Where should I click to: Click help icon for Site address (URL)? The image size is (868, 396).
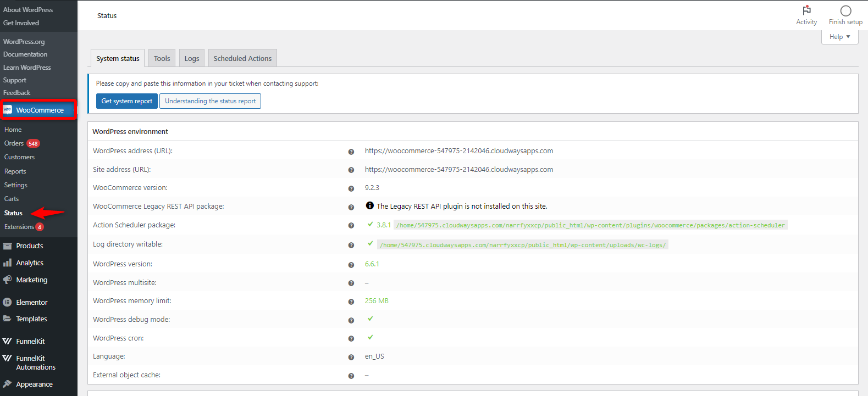click(x=351, y=170)
